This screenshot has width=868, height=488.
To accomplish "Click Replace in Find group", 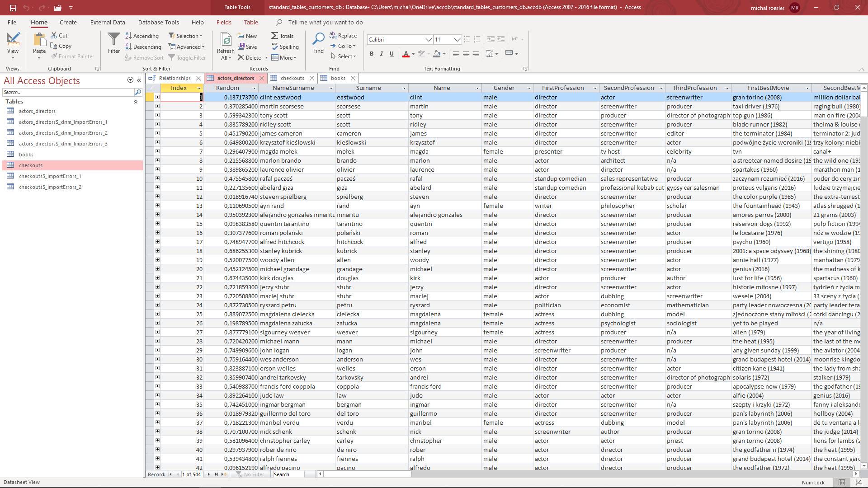I will click(x=343, y=35).
